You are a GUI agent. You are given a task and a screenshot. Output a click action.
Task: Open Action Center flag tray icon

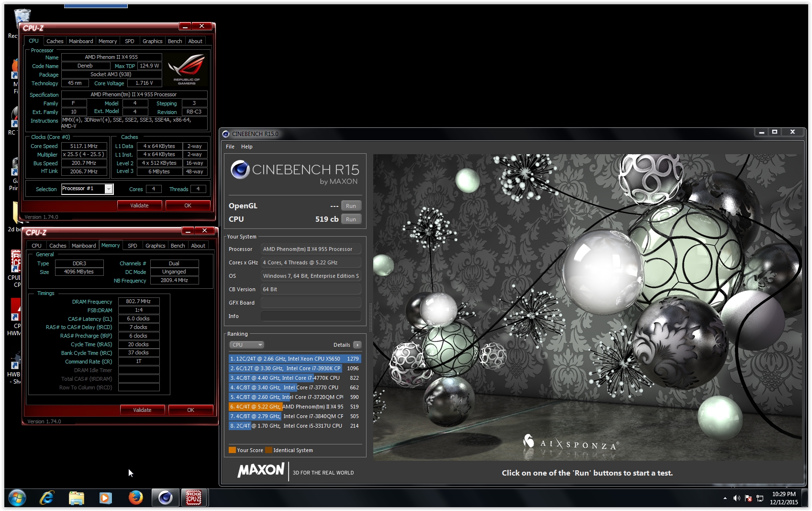pos(748,498)
